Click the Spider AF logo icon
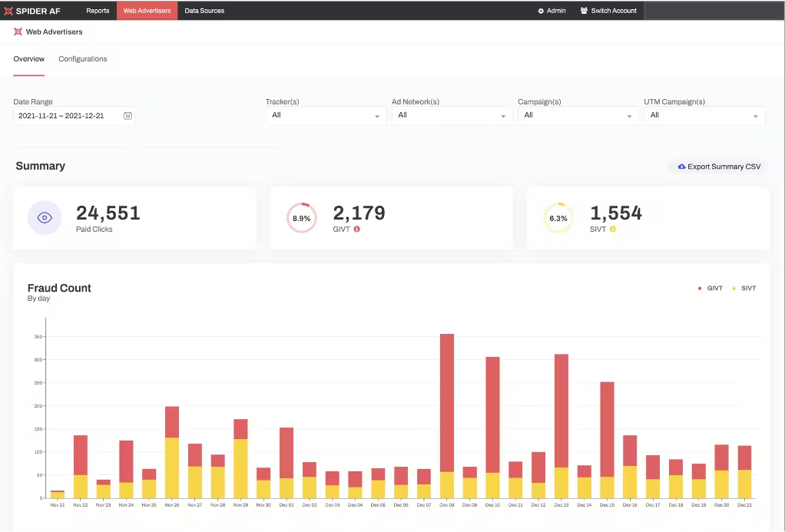Image resolution: width=785 pixels, height=532 pixels. click(8, 11)
